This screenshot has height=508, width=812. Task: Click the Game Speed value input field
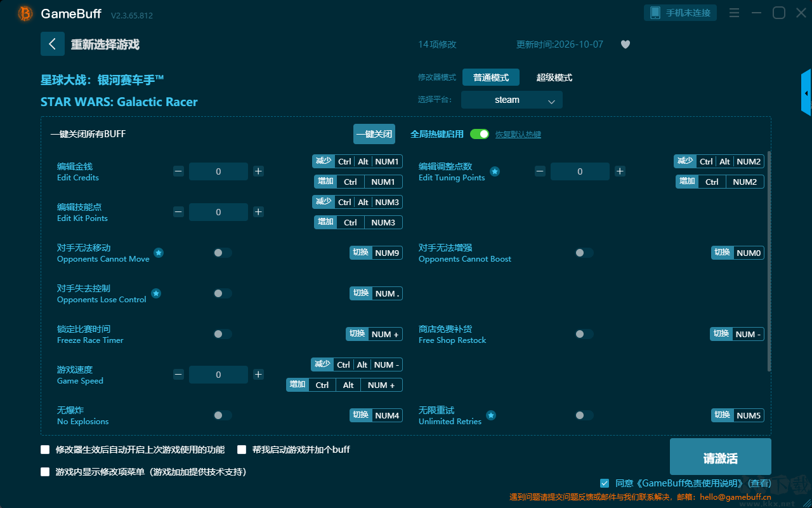[218, 375]
